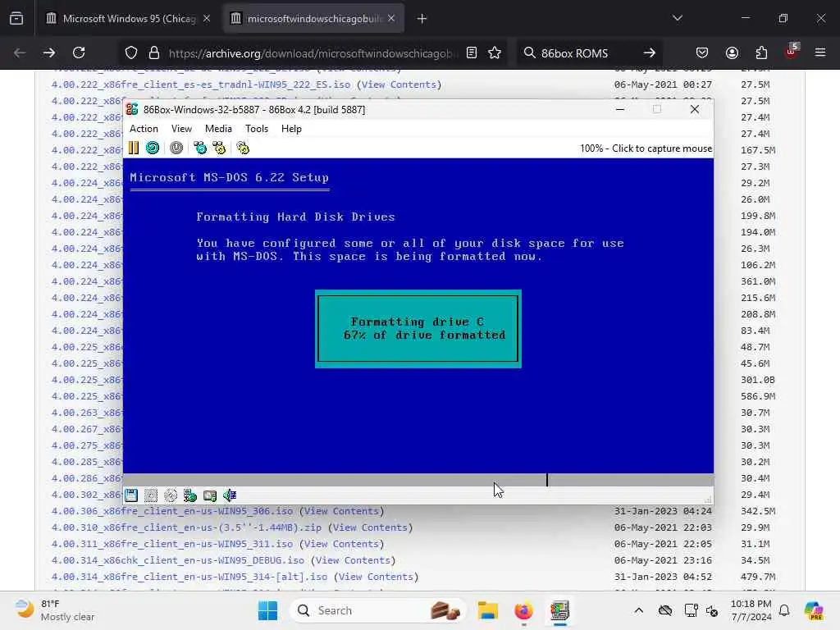Open the Firefox account icon

732,52
